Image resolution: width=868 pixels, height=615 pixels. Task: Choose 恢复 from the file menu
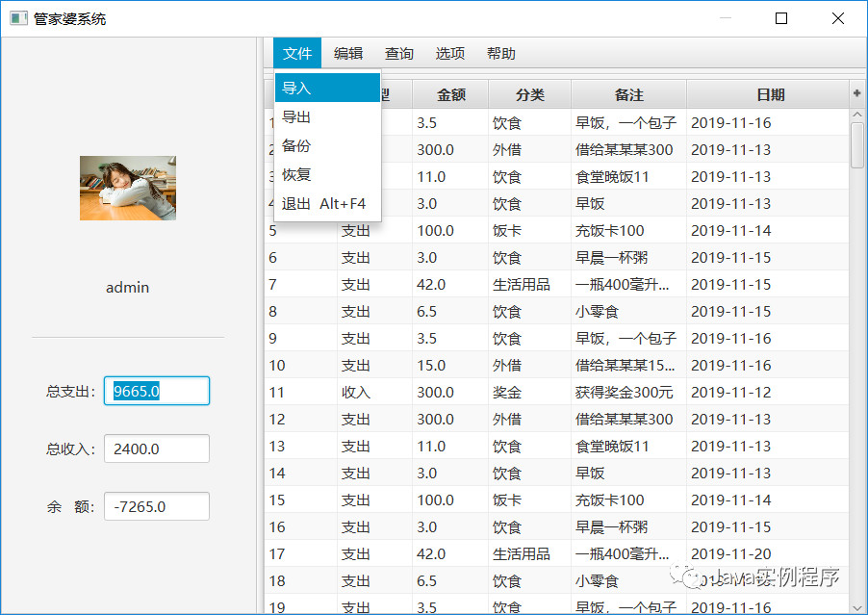point(327,174)
